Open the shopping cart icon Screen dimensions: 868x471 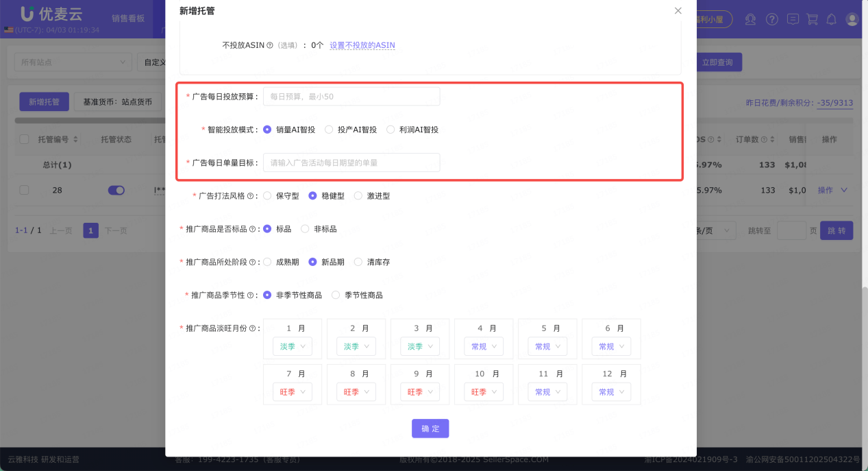click(813, 19)
